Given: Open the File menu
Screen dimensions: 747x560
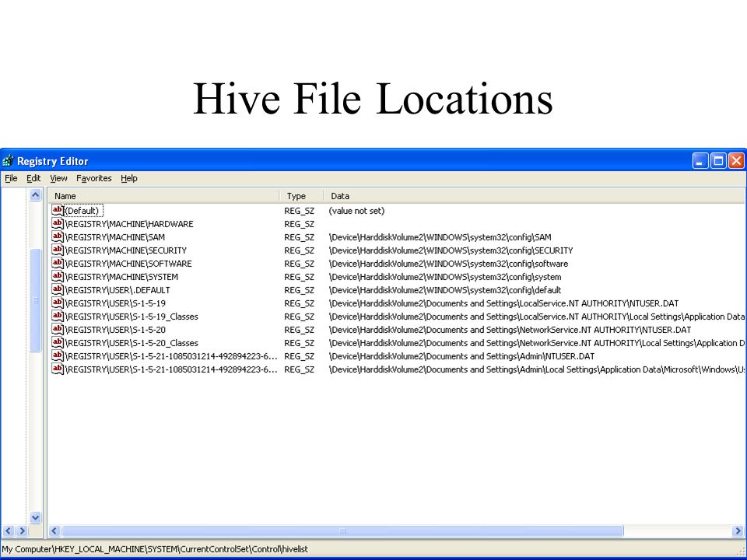Looking at the screenshot, I should tap(11, 178).
